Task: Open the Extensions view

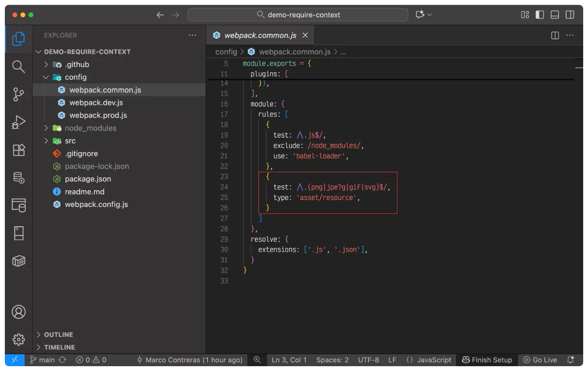Action: point(18,150)
